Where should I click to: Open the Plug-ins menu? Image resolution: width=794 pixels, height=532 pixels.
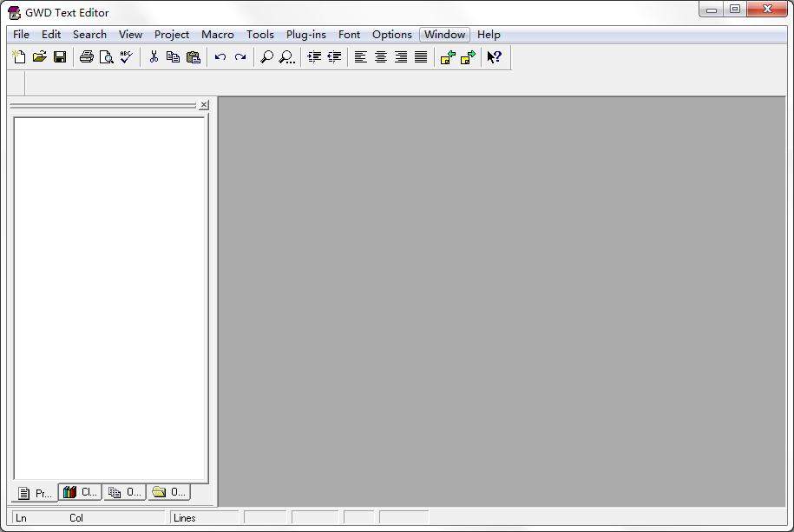[x=305, y=34]
